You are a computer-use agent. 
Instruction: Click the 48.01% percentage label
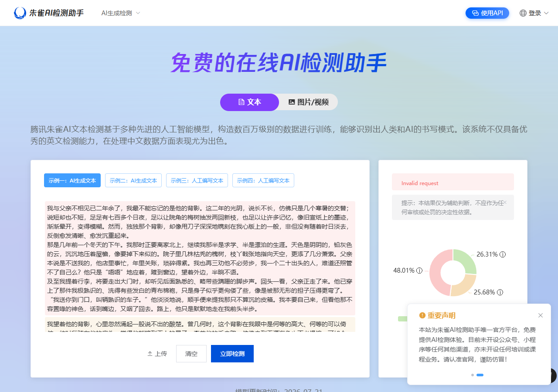[x=404, y=270]
